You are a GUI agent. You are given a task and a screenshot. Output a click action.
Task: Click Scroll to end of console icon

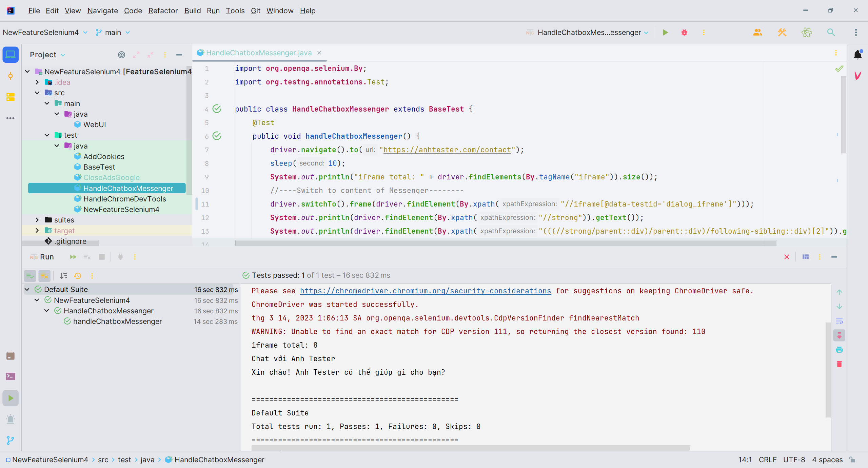[839, 335]
